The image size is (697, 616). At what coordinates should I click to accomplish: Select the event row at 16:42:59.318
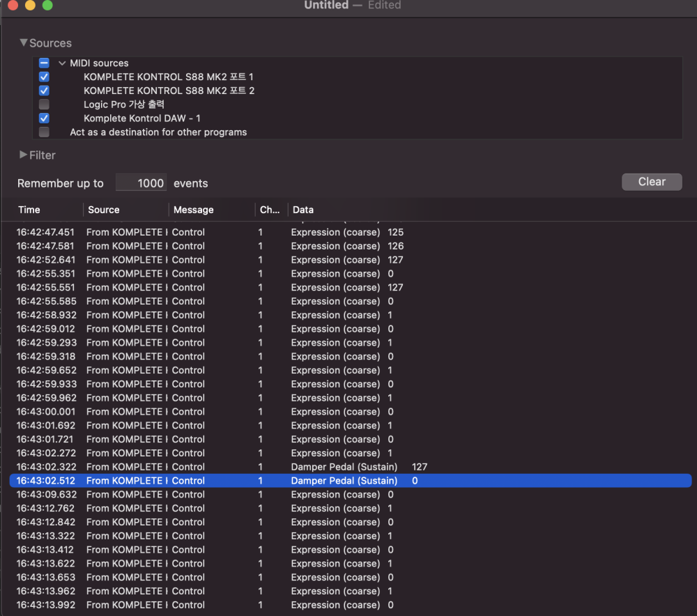pyautogui.click(x=351, y=356)
